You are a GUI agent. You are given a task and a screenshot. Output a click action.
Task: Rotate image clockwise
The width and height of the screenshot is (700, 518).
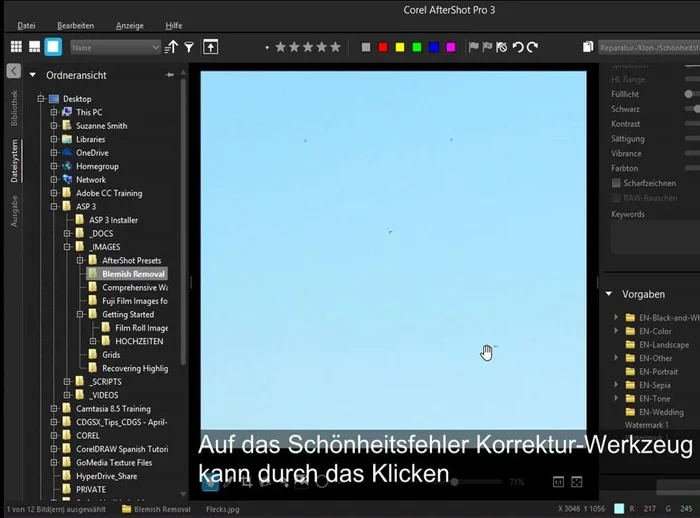click(x=532, y=47)
